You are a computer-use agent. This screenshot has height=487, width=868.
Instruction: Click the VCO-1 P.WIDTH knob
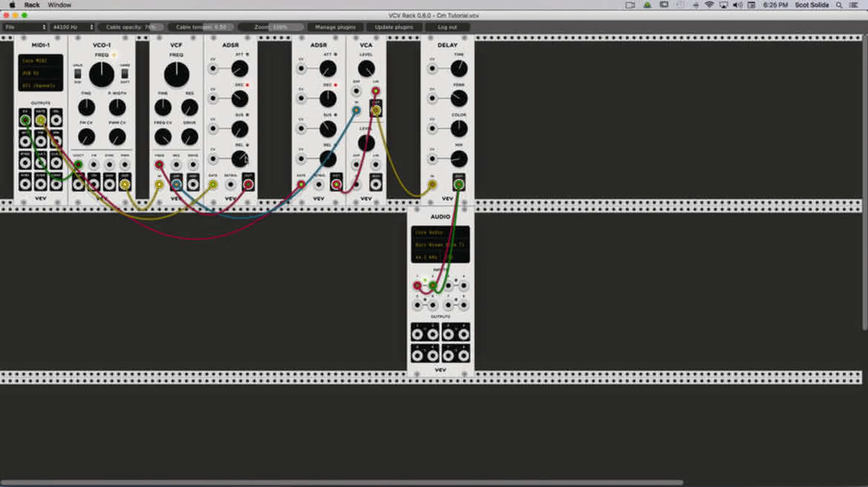[116, 107]
